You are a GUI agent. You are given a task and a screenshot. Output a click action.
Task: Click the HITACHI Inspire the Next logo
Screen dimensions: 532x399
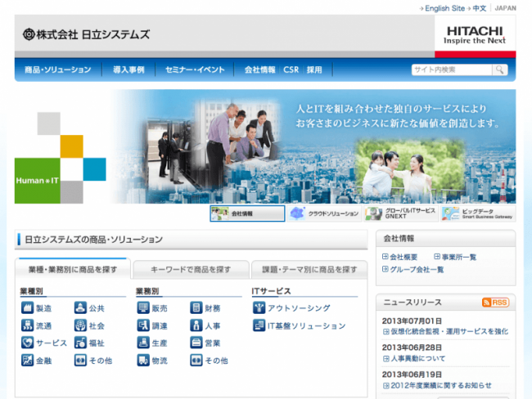click(475, 35)
